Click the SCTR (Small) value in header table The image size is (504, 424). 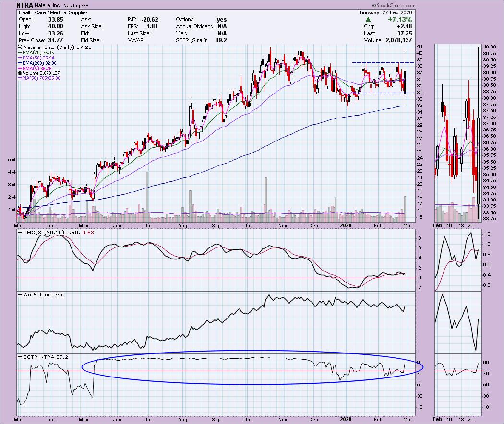(x=221, y=40)
